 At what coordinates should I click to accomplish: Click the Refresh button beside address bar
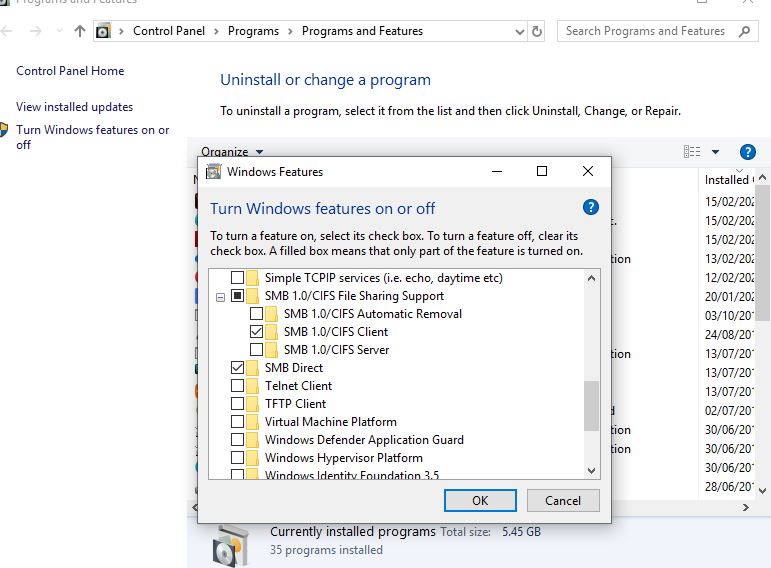click(536, 31)
